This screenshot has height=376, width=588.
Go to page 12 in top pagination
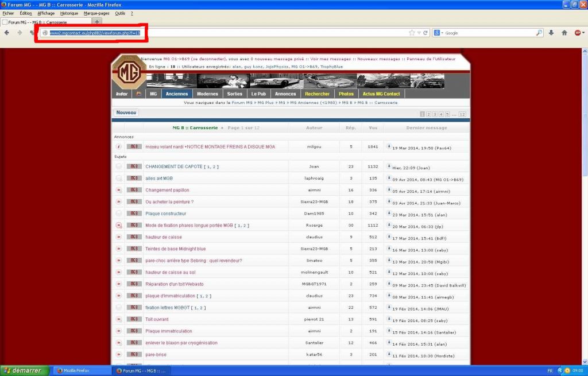pos(462,114)
